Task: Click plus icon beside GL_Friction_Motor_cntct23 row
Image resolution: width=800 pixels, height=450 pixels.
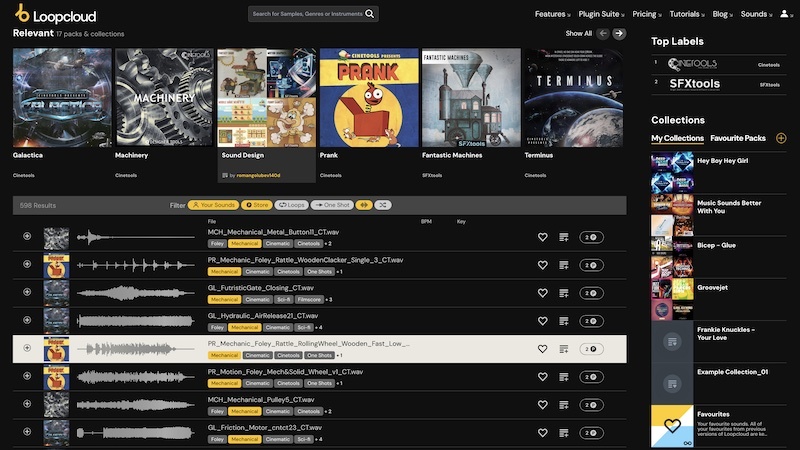Action: pyautogui.click(x=27, y=432)
